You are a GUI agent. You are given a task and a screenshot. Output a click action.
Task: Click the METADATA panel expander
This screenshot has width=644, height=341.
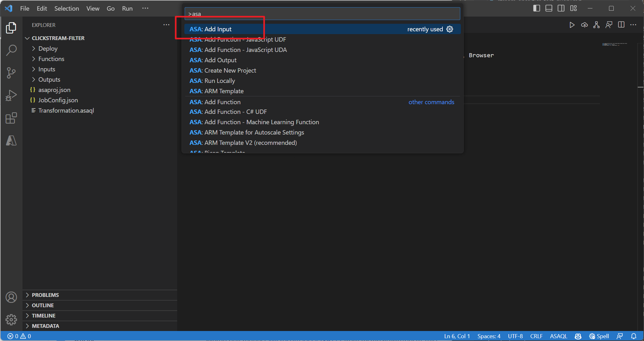(x=28, y=326)
